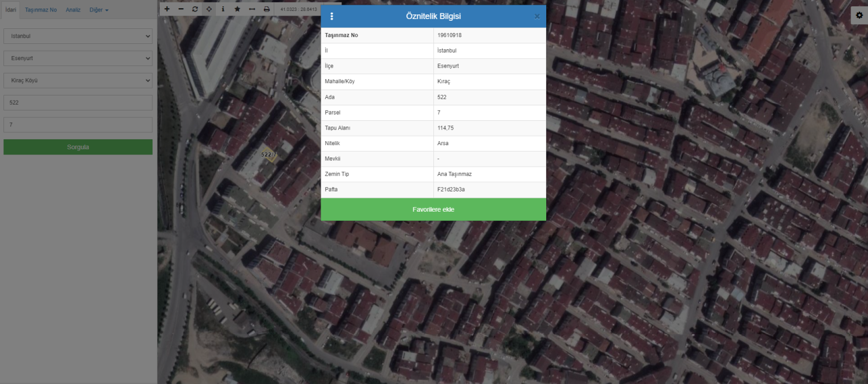Click the Ada input field containing 522
Viewport: 868px width, 384px height.
click(78, 102)
